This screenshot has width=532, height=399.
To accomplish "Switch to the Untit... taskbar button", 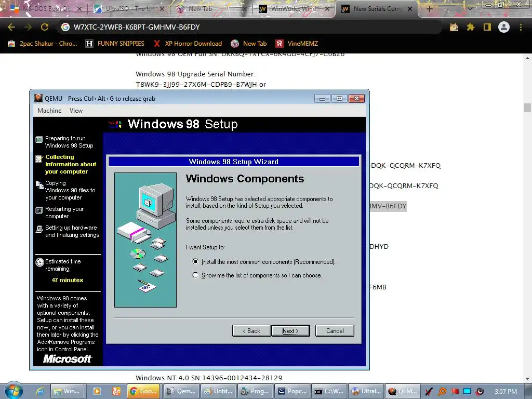I will tap(218, 391).
